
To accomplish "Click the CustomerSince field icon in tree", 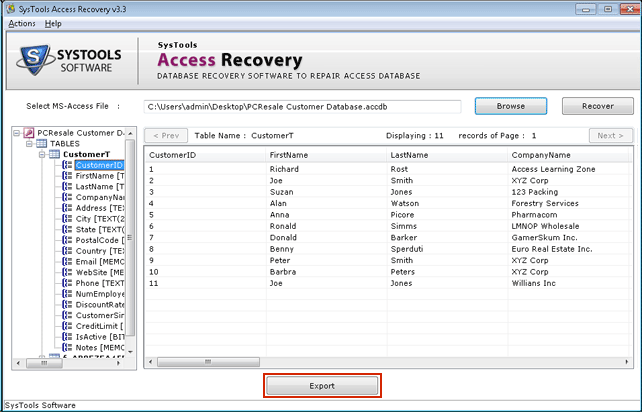I will click(x=67, y=315).
